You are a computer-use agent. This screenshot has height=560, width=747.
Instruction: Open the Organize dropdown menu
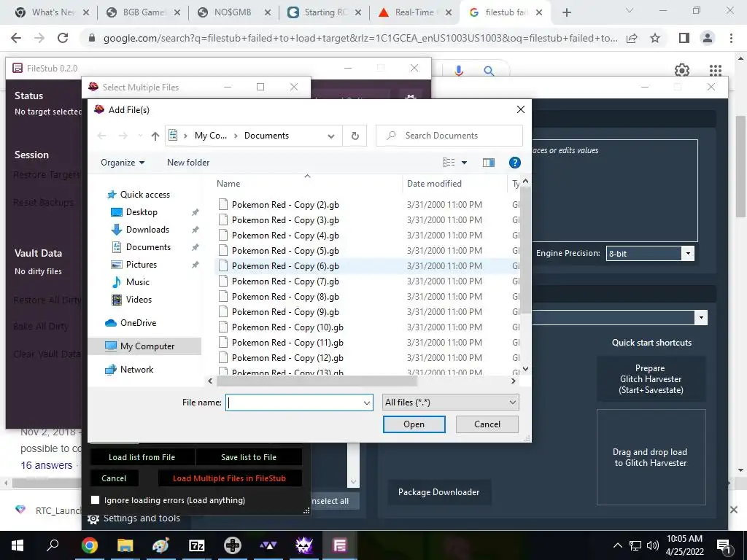tap(123, 163)
